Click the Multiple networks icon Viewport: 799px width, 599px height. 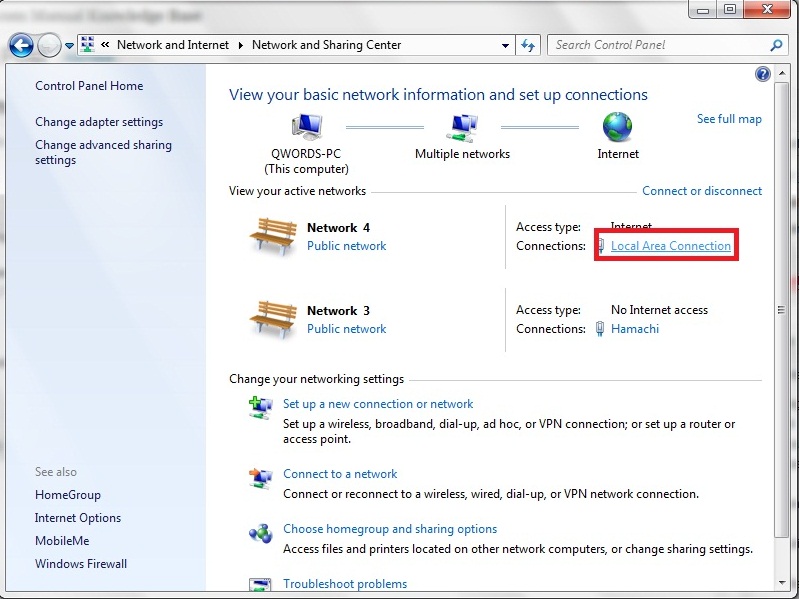(x=462, y=127)
